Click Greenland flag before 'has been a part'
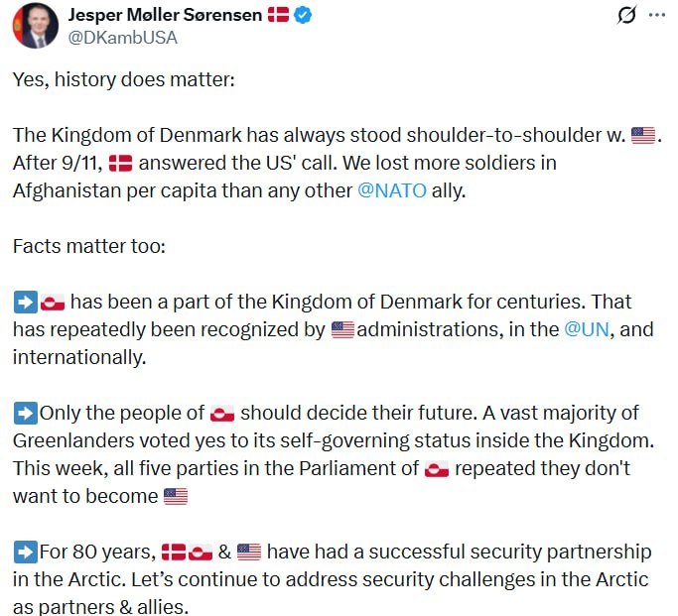Image resolution: width=678 pixels, height=616 pixels. pyautogui.click(x=54, y=302)
